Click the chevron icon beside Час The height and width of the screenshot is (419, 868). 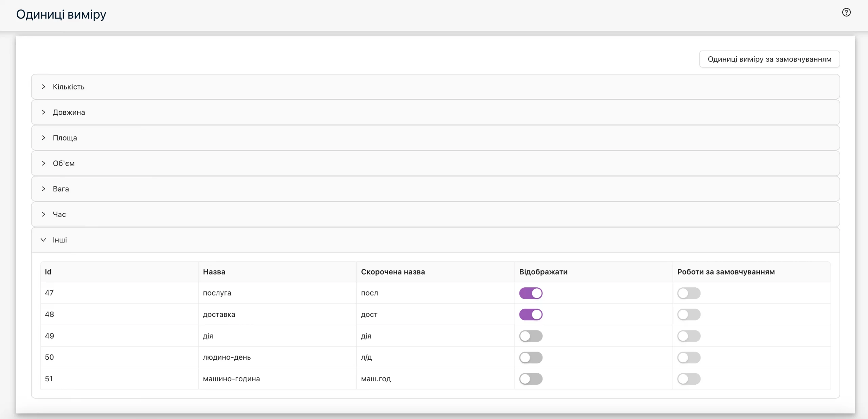[x=43, y=214]
